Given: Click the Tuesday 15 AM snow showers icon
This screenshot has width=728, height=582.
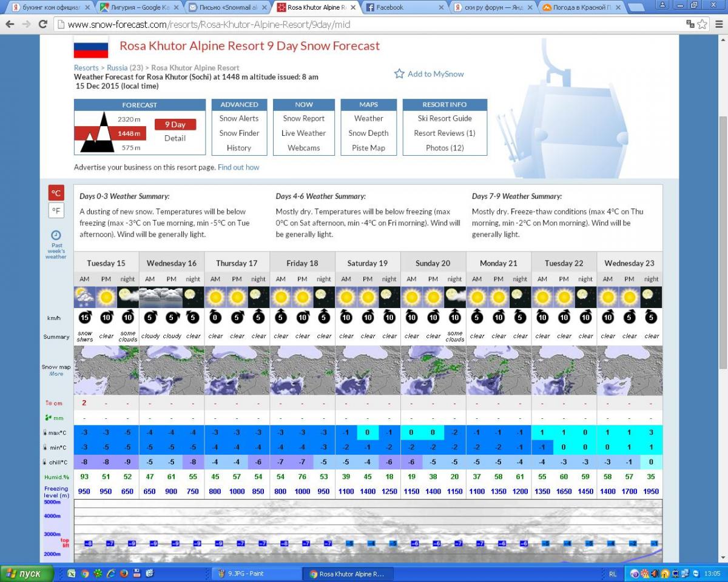Looking at the screenshot, I should pos(84,297).
